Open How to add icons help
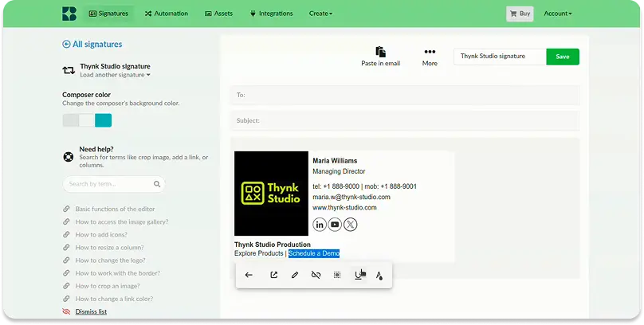 [x=101, y=235]
